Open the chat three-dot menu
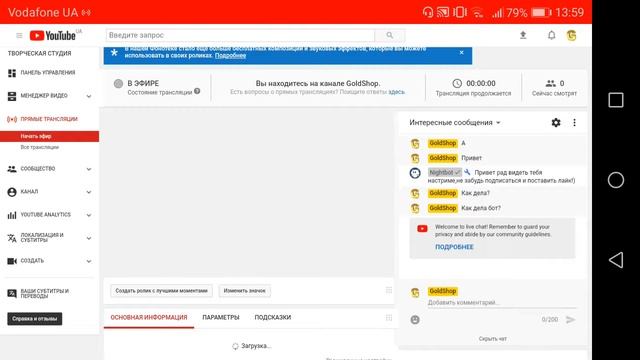This screenshot has height=360, width=640. click(574, 122)
